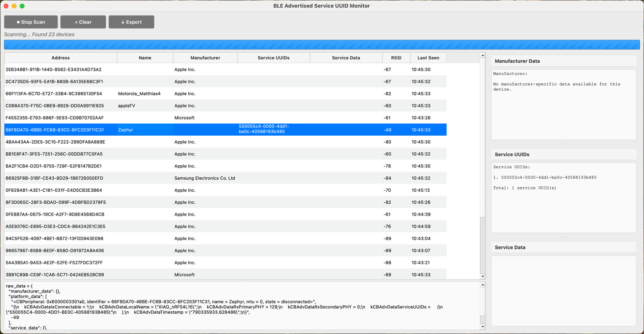Sort by Manufacturer column header
The image size is (644, 334).
(205, 58)
